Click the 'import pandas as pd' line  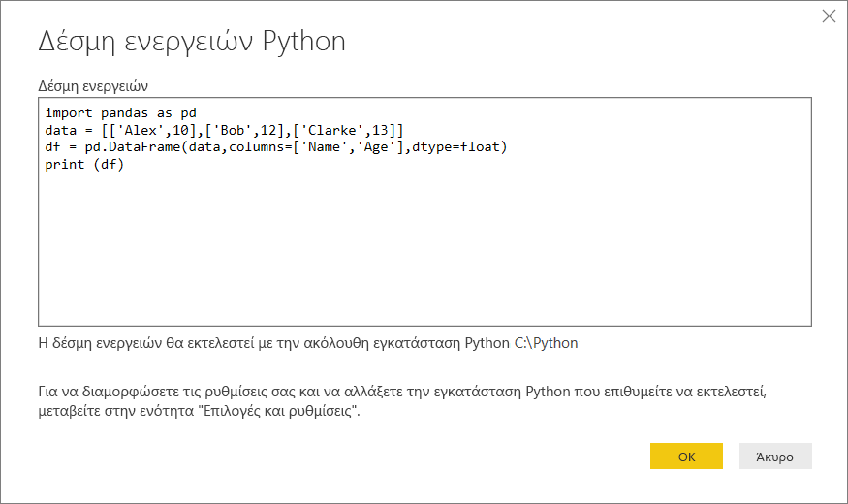coord(120,113)
